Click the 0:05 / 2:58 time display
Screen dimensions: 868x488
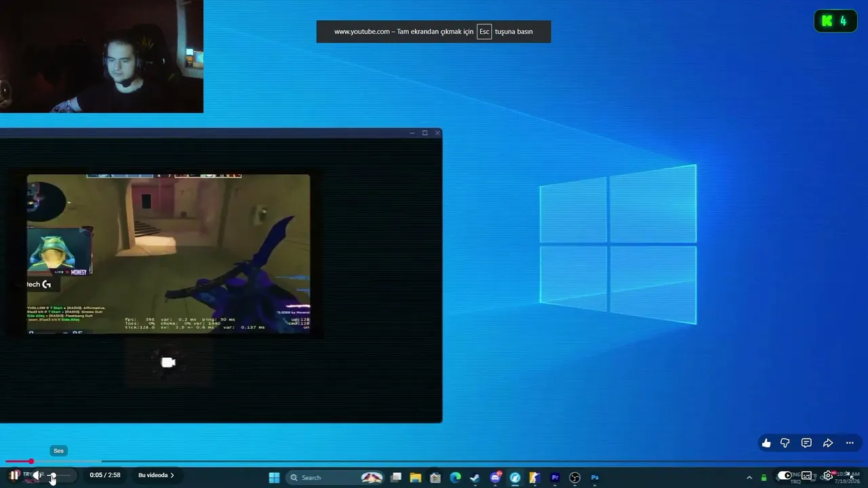(x=105, y=475)
